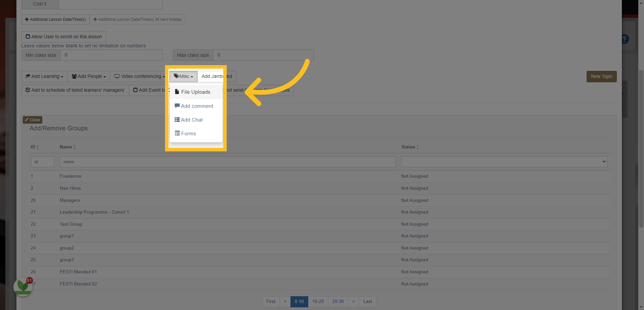Click Not Assigned status for Managers

[x=415, y=201]
